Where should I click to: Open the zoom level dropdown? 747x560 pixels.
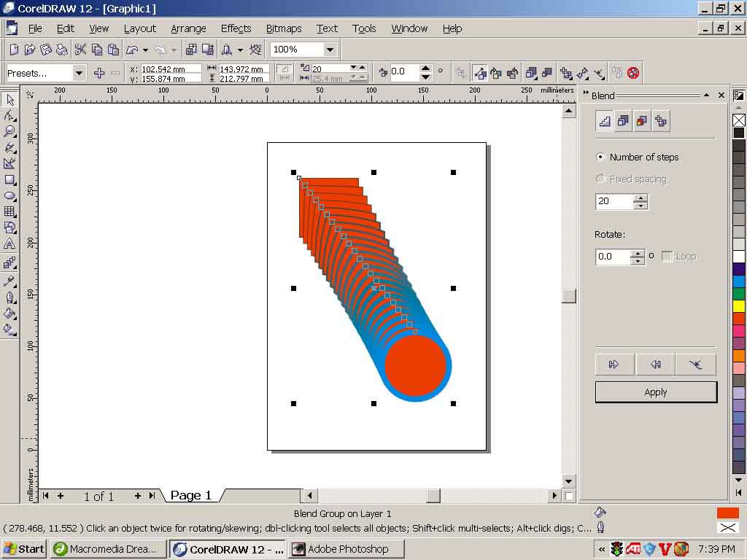329,50
